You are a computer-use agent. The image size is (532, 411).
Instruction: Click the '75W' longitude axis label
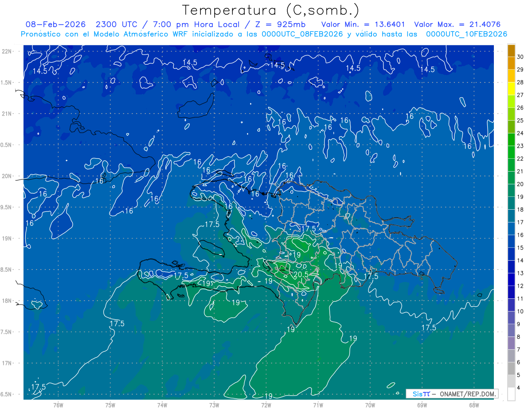[x=110, y=405]
